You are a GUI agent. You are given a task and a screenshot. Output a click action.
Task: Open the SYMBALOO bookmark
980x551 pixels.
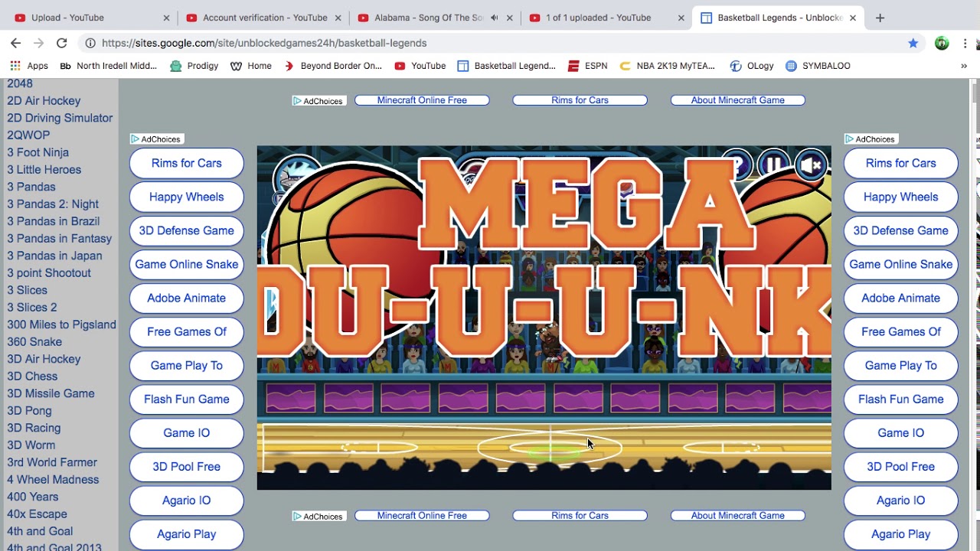[818, 66]
